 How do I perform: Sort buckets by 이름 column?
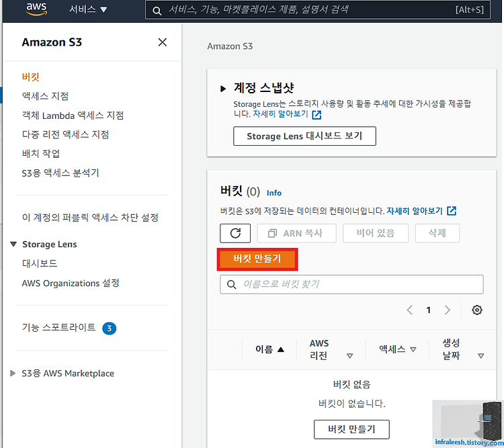pyautogui.click(x=269, y=349)
